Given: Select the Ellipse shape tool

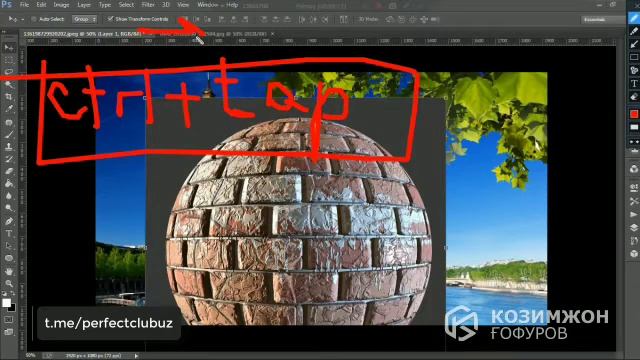Looking at the screenshot, I should [x=9, y=258].
